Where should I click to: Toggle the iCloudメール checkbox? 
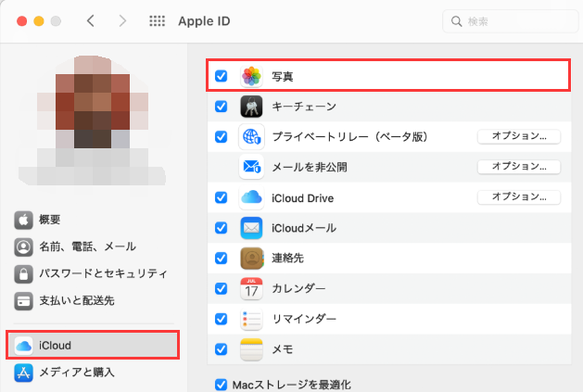[x=221, y=228]
